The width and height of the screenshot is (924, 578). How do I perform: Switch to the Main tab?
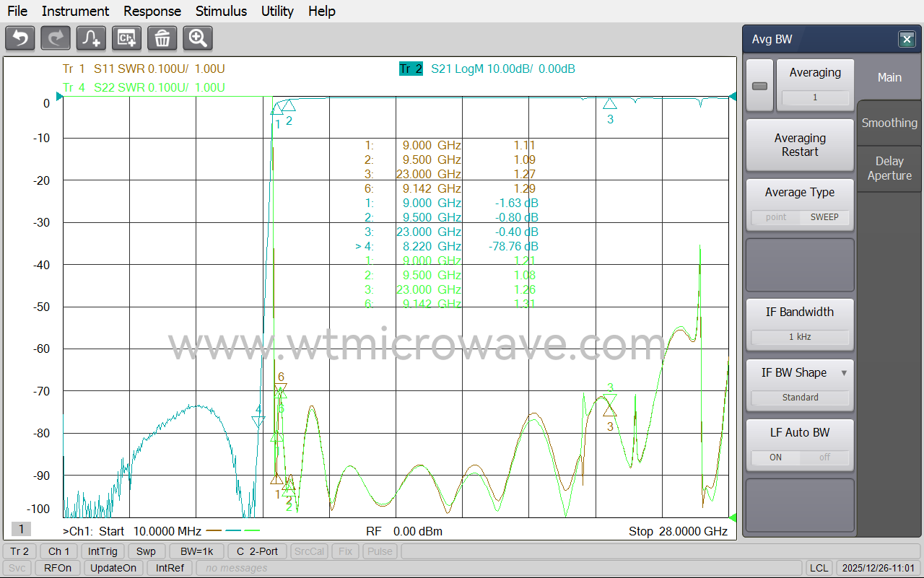pyautogui.click(x=889, y=77)
